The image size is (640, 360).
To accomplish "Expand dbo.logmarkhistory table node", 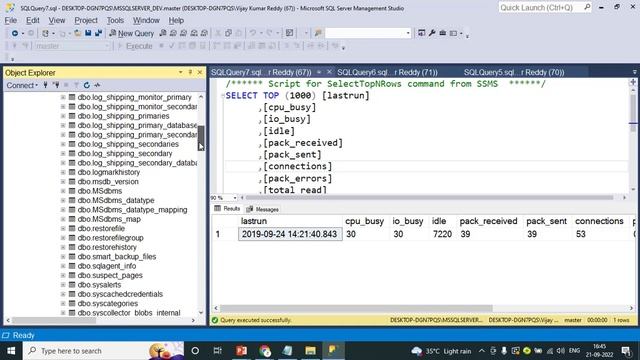I will point(63,172).
